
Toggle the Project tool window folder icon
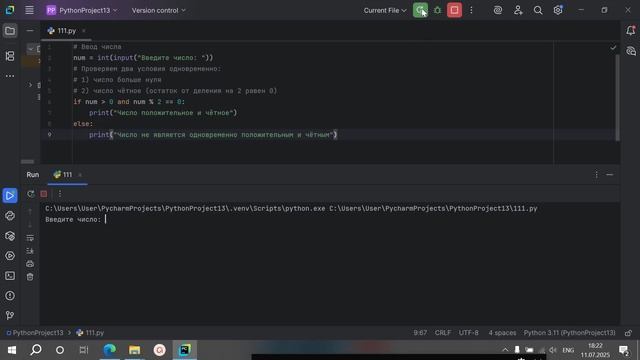tap(10, 31)
